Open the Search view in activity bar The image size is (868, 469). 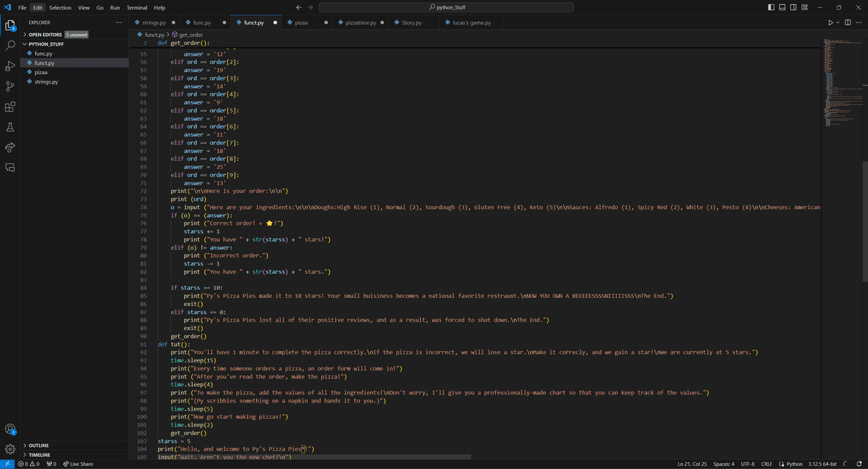[x=10, y=45]
